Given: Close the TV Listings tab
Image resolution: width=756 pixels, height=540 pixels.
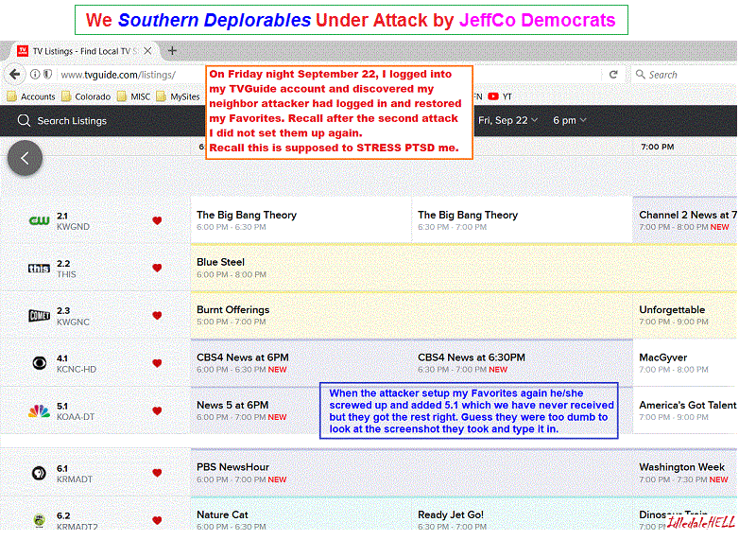Looking at the screenshot, I should [148, 51].
